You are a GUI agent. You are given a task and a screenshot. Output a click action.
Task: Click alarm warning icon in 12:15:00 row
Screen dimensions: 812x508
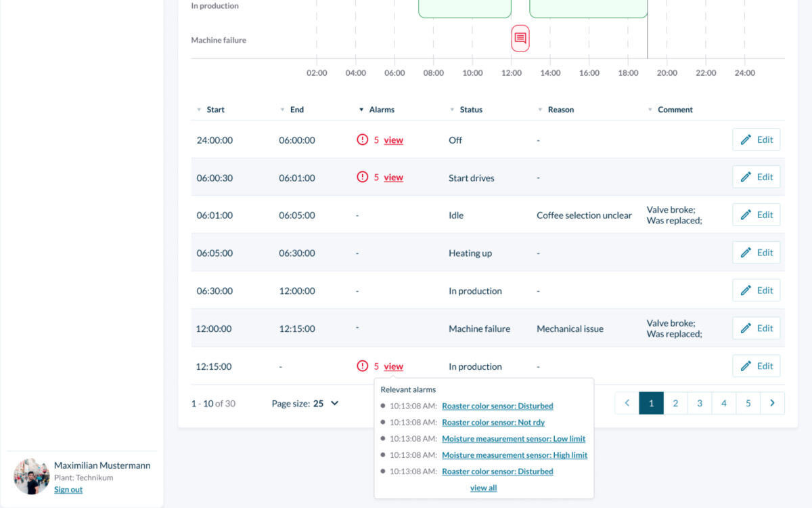pyautogui.click(x=363, y=366)
